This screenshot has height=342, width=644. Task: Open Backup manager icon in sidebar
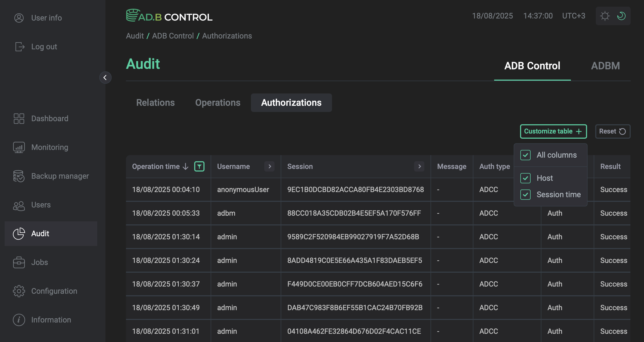(x=19, y=176)
